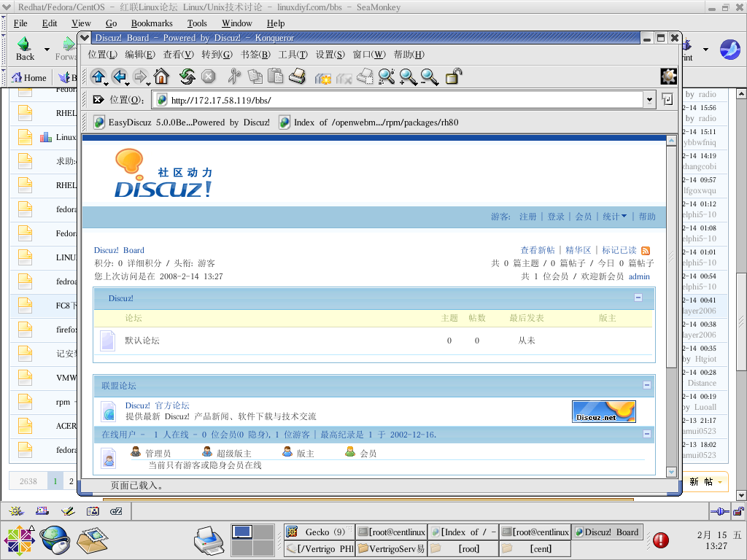Image resolution: width=747 pixels, height=560 pixels.
Task: Open 工具(T) menu in Konqueror
Action: tap(293, 54)
